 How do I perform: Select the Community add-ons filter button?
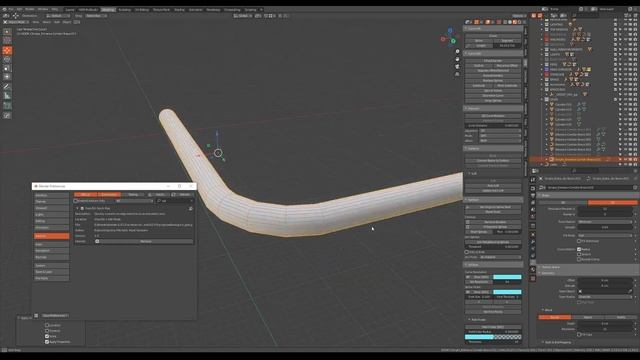tap(109, 195)
